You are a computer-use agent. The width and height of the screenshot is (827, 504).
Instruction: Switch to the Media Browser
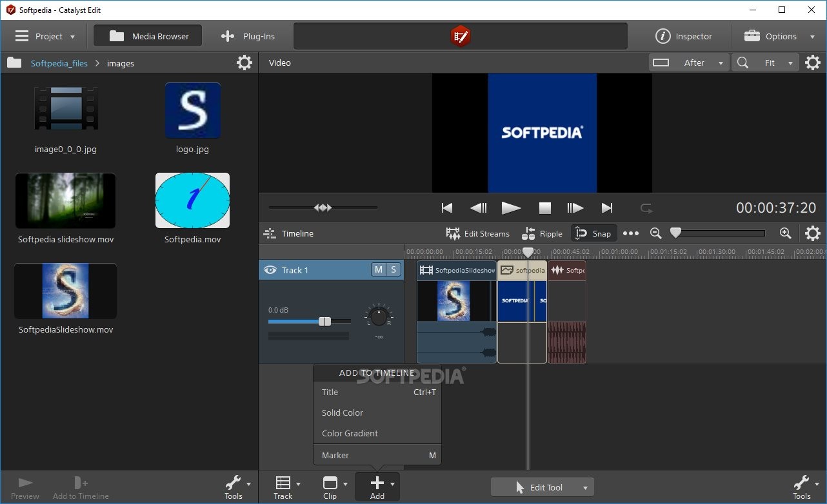148,36
